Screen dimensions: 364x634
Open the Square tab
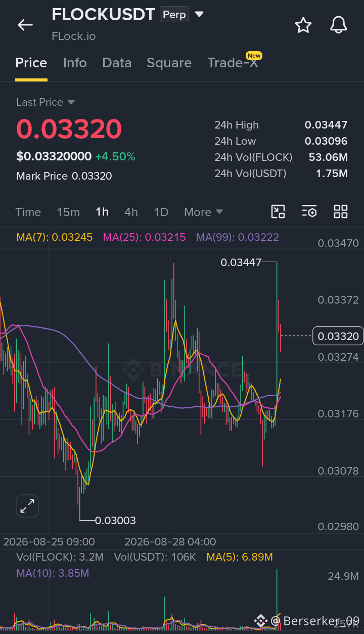(169, 63)
